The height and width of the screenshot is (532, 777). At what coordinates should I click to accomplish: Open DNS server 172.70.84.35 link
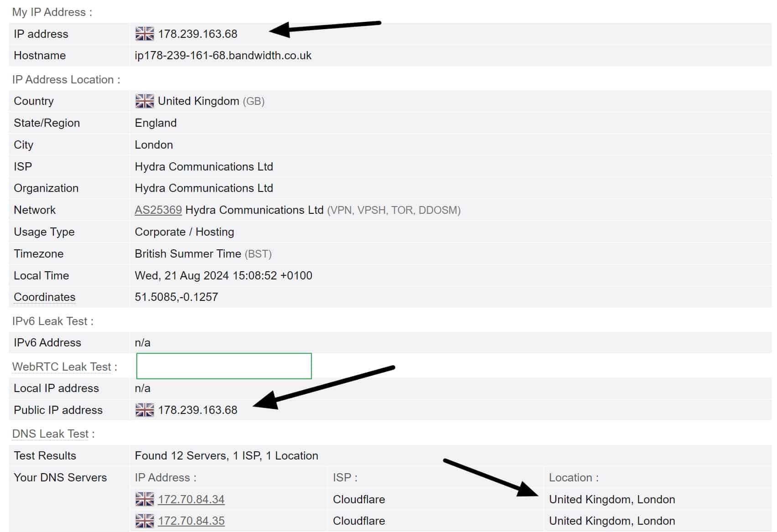[191, 521]
